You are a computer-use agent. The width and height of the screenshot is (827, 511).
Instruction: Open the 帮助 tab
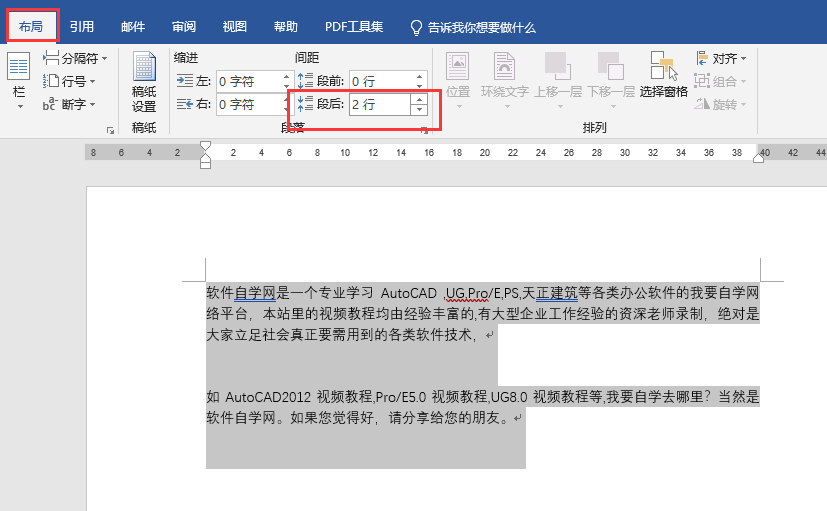tap(286, 26)
